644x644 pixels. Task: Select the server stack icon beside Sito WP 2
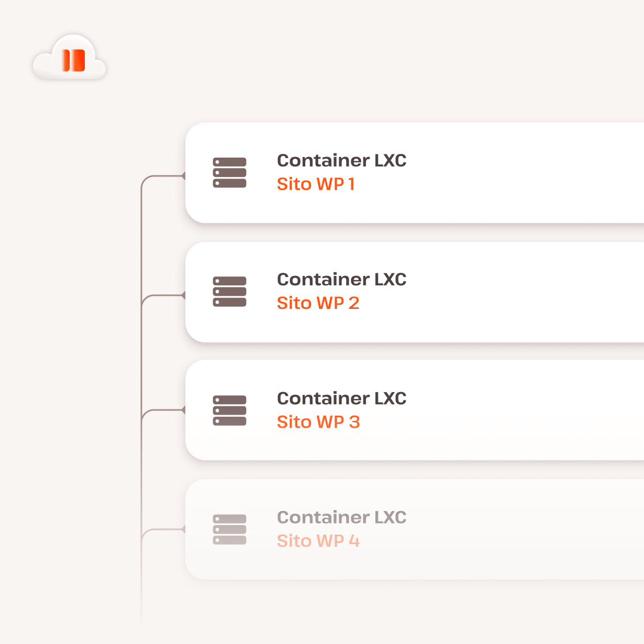[x=229, y=291]
